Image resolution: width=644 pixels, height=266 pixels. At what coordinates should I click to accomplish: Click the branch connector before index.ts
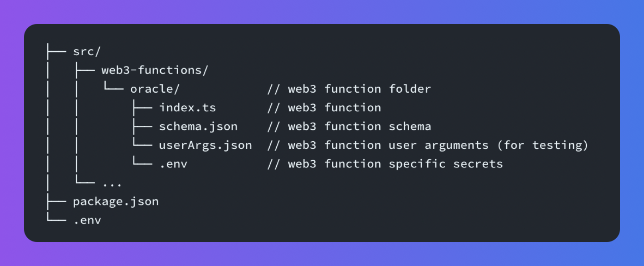pos(142,108)
